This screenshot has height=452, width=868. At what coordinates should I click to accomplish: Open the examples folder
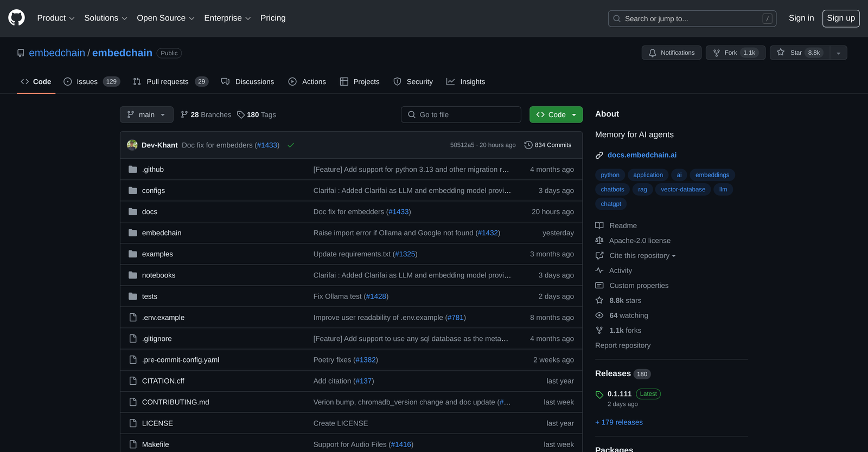tap(157, 254)
